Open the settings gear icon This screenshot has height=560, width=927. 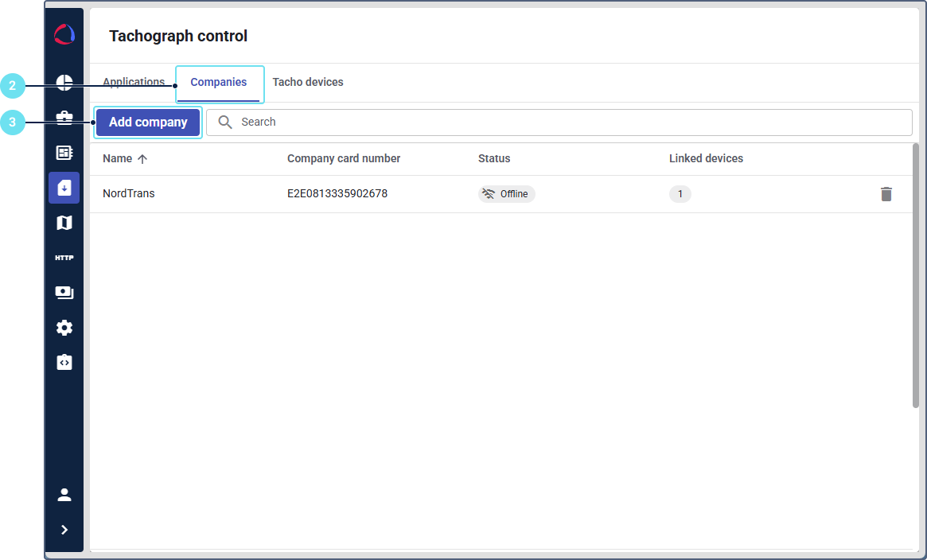(64, 328)
